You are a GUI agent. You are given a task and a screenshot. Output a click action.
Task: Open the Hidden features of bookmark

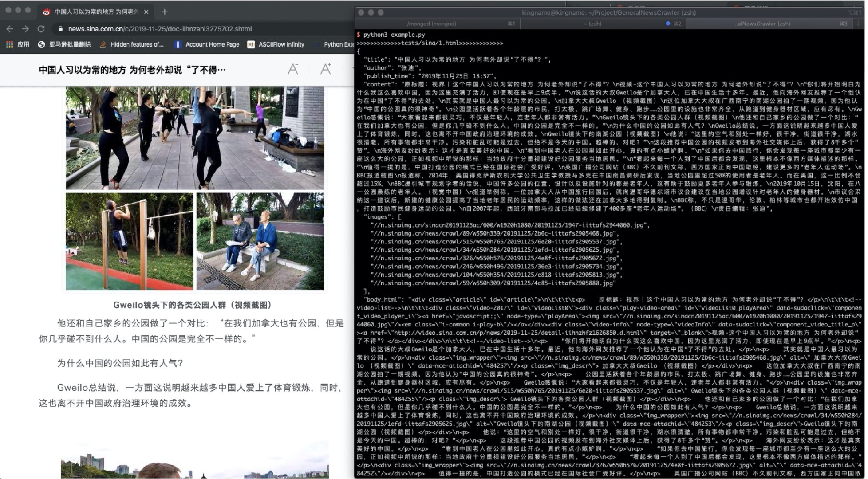tap(132, 44)
